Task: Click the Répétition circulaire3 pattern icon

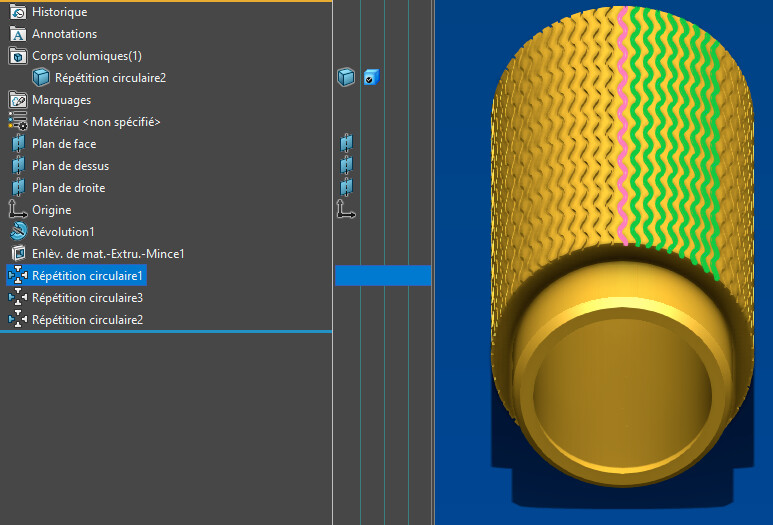Action: coord(18,297)
